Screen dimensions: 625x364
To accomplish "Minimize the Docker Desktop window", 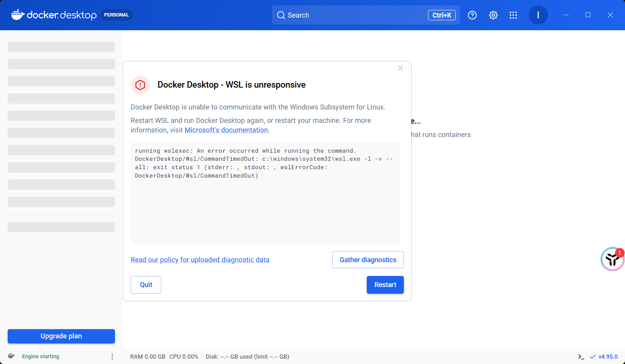I will click(x=566, y=15).
